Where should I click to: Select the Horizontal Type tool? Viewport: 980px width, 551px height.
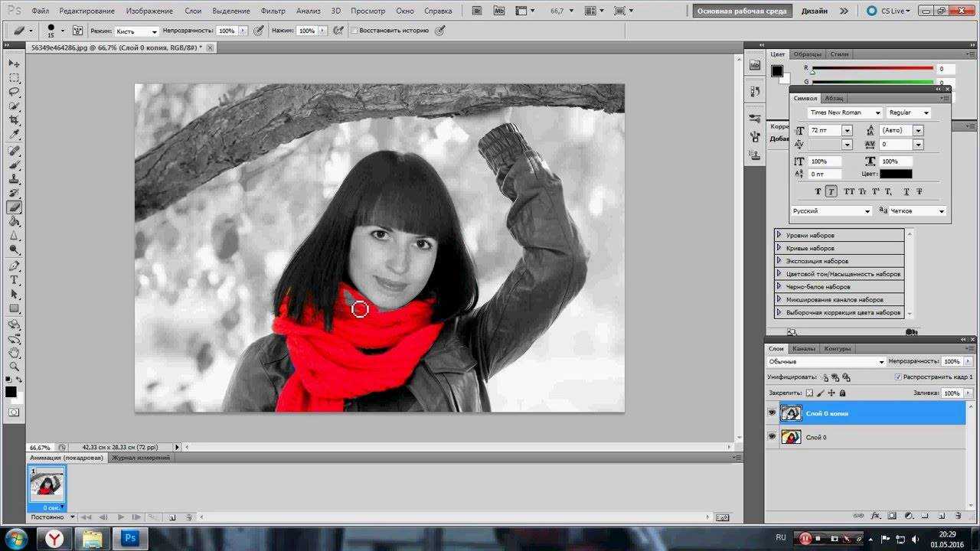(14, 280)
